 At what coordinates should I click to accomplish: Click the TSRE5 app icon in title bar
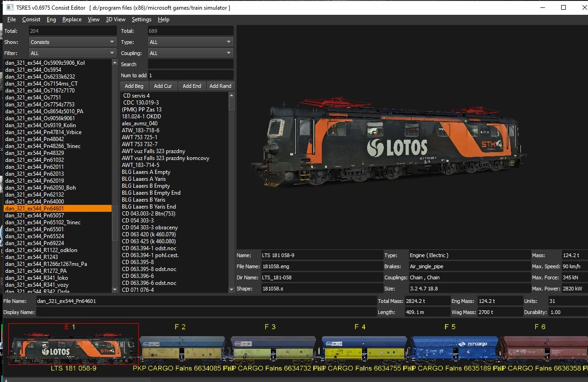click(x=9, y=8)
